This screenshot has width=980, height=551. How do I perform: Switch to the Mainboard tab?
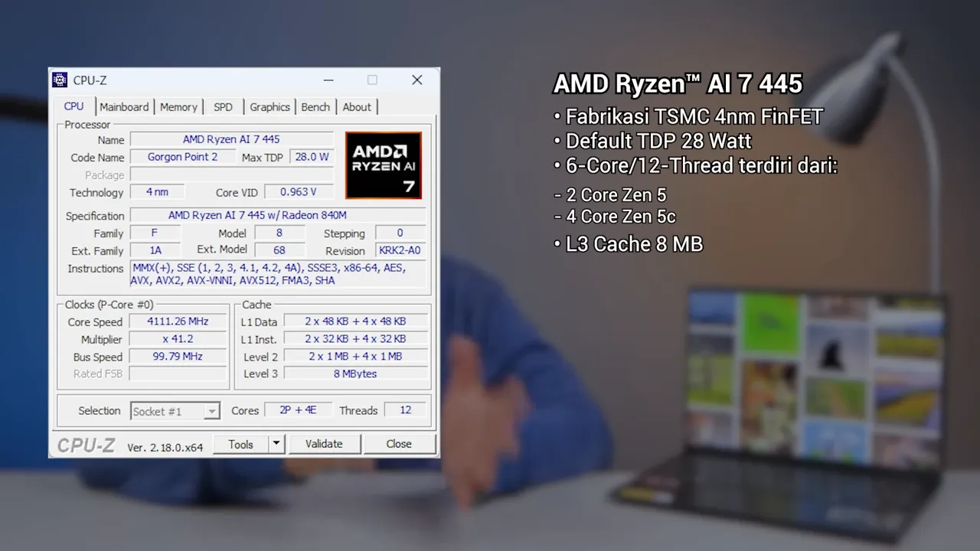(x=124, y=107)
